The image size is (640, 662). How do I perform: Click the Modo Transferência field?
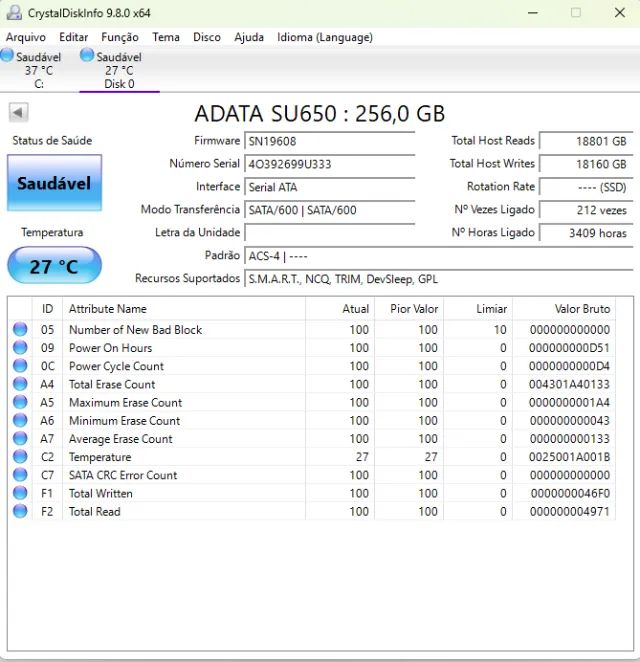pyautogui.click(x=329, y=210)
